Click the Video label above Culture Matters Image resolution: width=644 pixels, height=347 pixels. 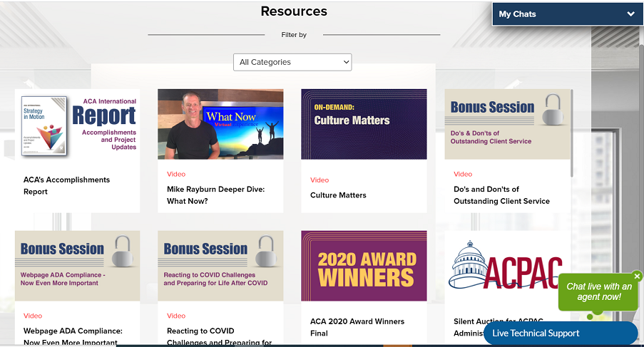point(320,180)
